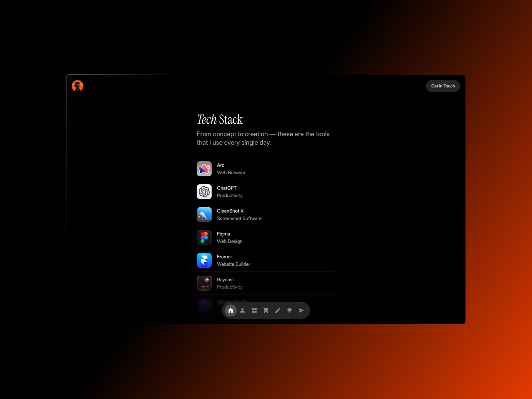Select the Framer title text
Viewport: 532px width, 399px height.
pyautogui.click(x=224, y=257)
